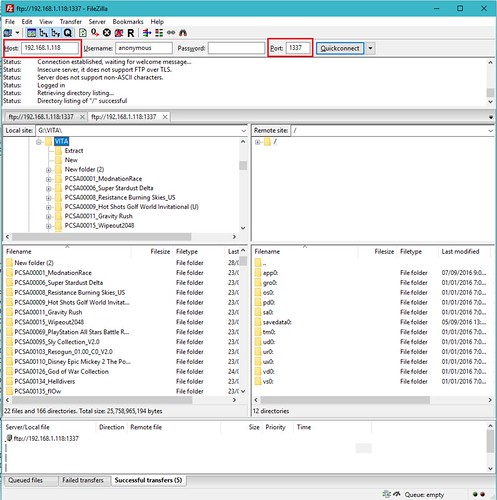Select PCSA00126_God of War Collection folder

click(61, 372)
